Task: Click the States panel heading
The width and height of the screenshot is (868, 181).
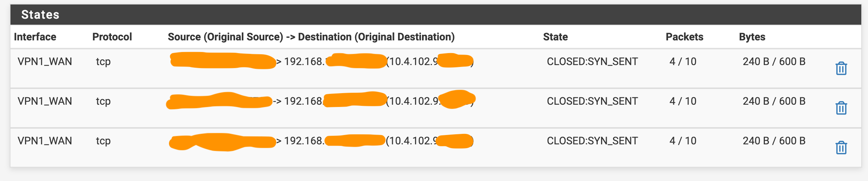Action: tap(40, 15)
